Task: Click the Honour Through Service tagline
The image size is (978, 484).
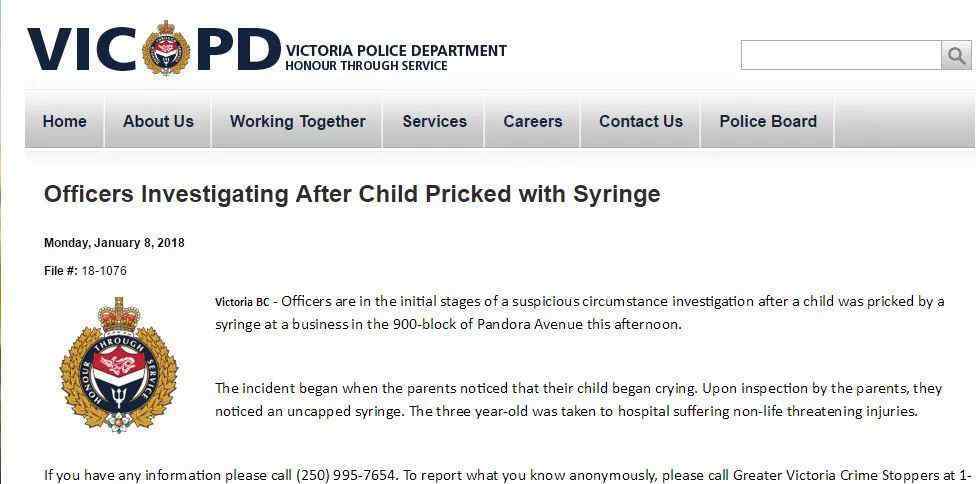Action: pos(366,65)
